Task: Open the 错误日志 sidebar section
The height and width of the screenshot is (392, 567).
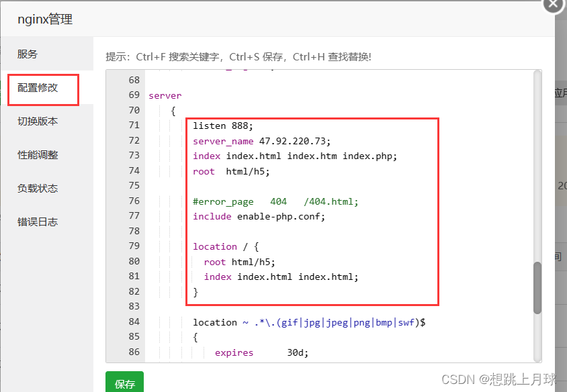Action: tap(38, 222)
